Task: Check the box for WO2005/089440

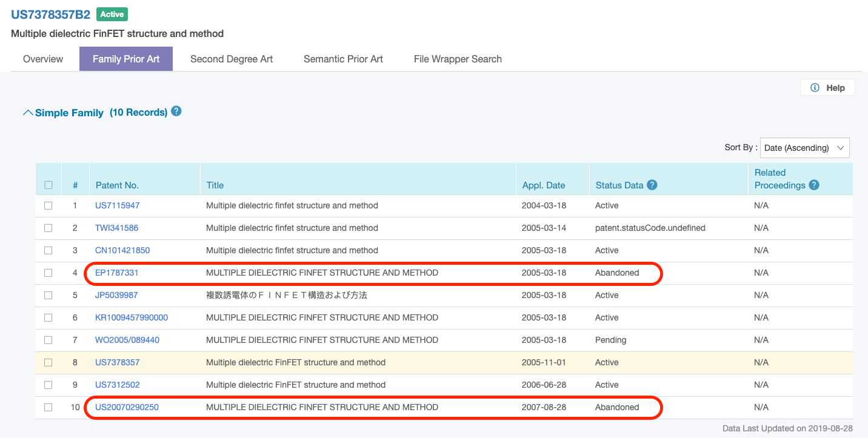Action: pyautogui.click(x=48, y=340)
